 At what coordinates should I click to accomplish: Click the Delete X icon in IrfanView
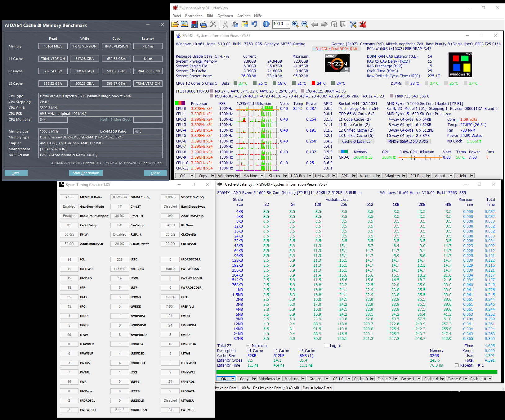coord(213,24)
